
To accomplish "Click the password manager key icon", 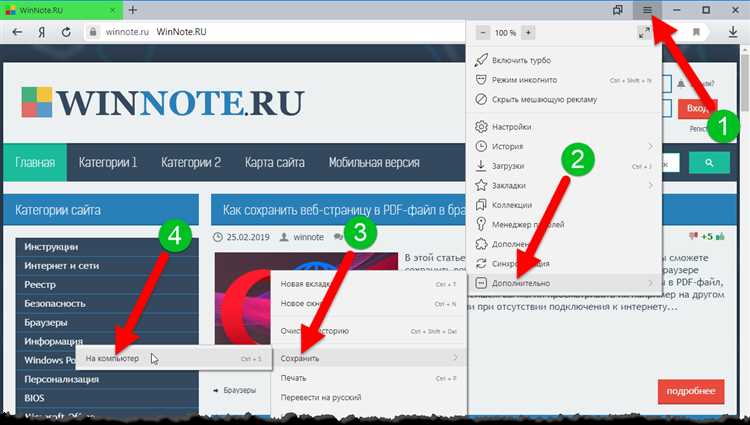I will [481, 224].
